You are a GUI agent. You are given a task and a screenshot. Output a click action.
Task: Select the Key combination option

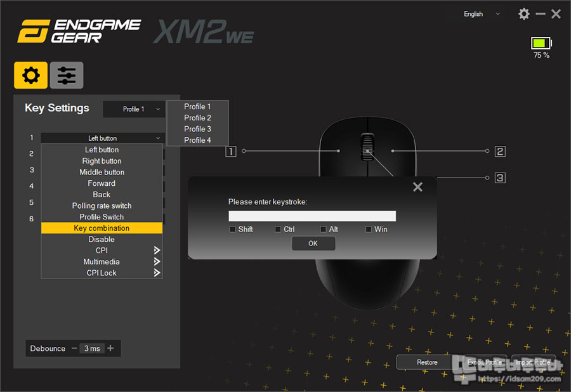(x=102, y=228)
